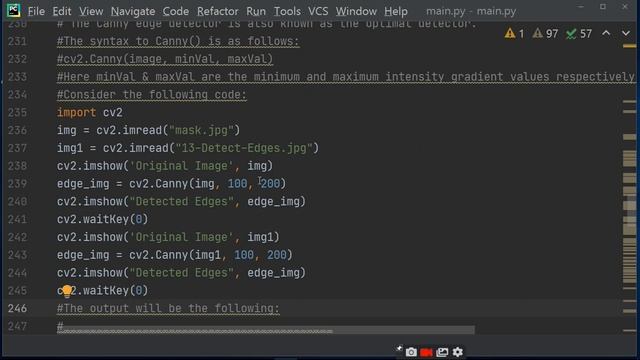Click the vertical error stripe scrollbar

coord(629,180)
